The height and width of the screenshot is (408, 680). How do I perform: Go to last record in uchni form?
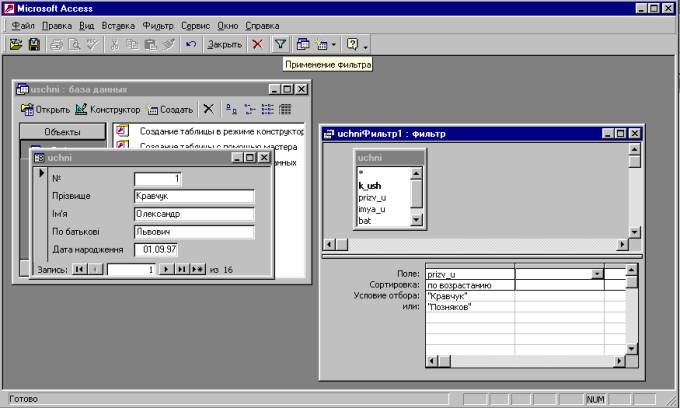pyautogui.click(x=181, y=270)
